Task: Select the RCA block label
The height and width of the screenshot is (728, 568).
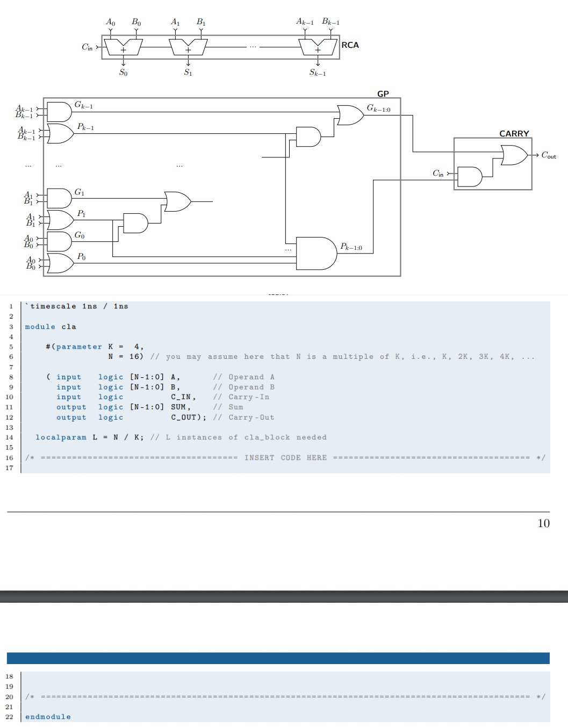Action: click(x=350, y=46)
